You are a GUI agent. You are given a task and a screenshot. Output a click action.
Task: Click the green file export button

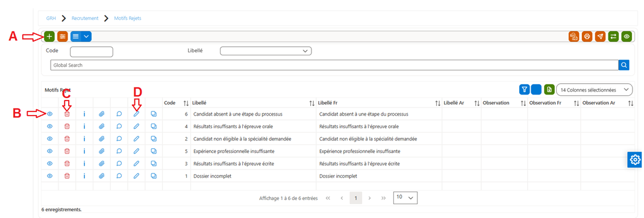549,89
